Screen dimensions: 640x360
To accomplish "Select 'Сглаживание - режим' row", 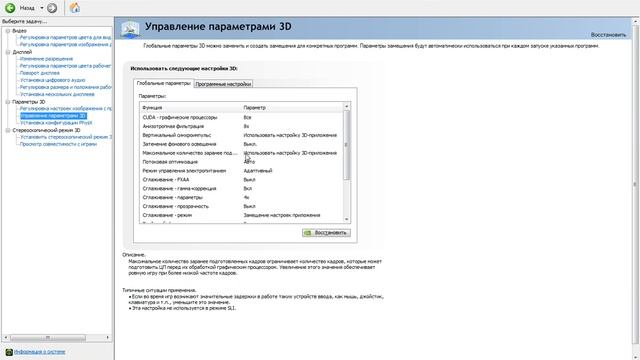I will click(242, 215).
